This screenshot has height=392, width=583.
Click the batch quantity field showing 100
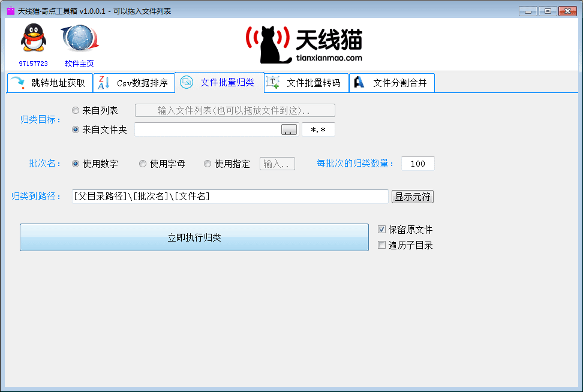[418, 164]
